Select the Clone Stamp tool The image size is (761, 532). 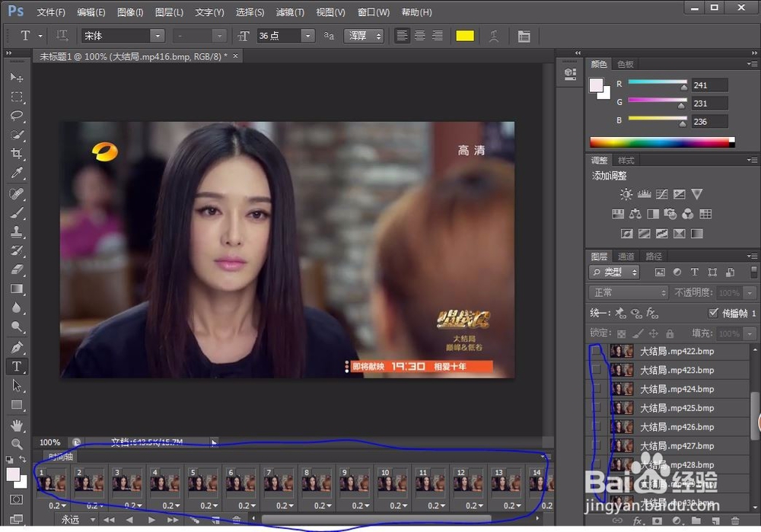pos(17,231)
